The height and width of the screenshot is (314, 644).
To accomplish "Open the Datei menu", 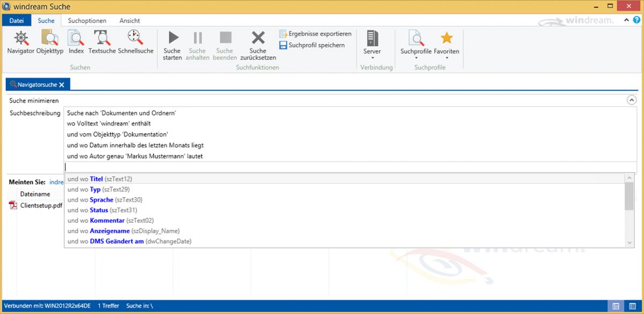I will pos(17,20).
